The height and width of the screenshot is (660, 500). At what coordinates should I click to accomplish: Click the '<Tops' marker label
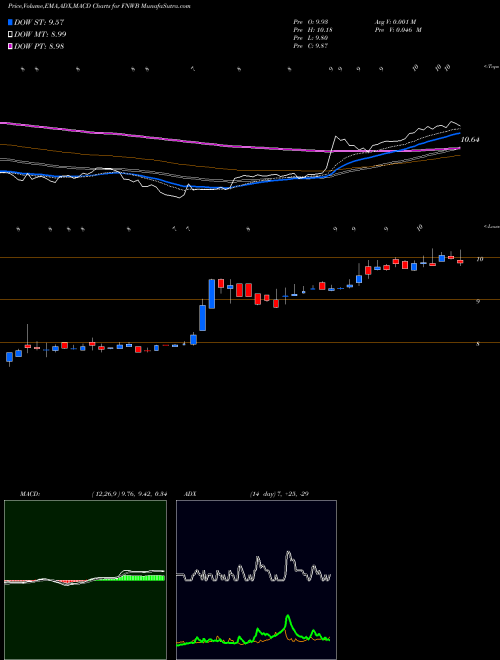coord(491,67)
